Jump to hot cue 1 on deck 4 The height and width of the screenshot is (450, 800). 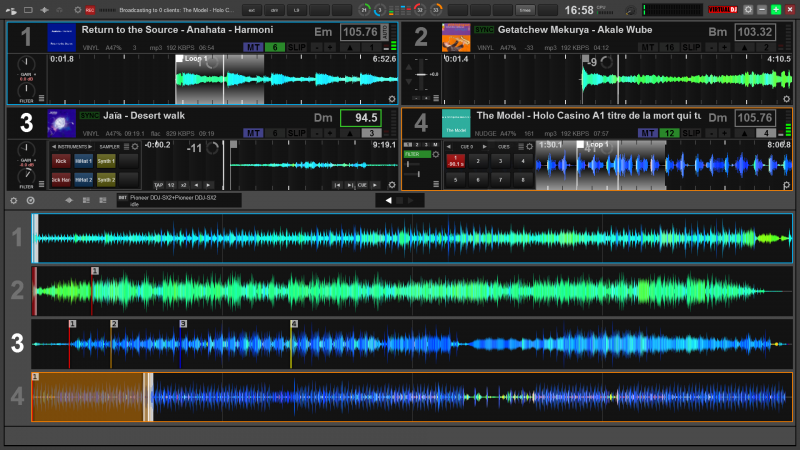456,161
